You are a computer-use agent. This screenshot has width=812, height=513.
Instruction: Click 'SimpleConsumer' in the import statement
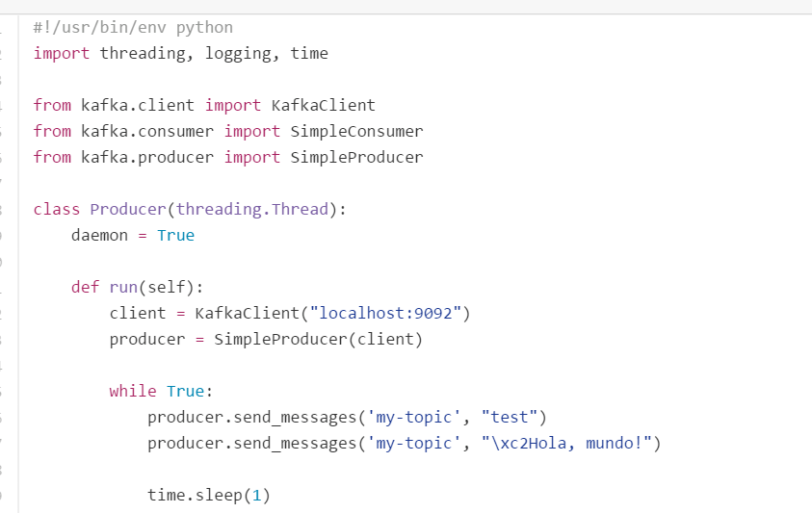tap(356, 131)
